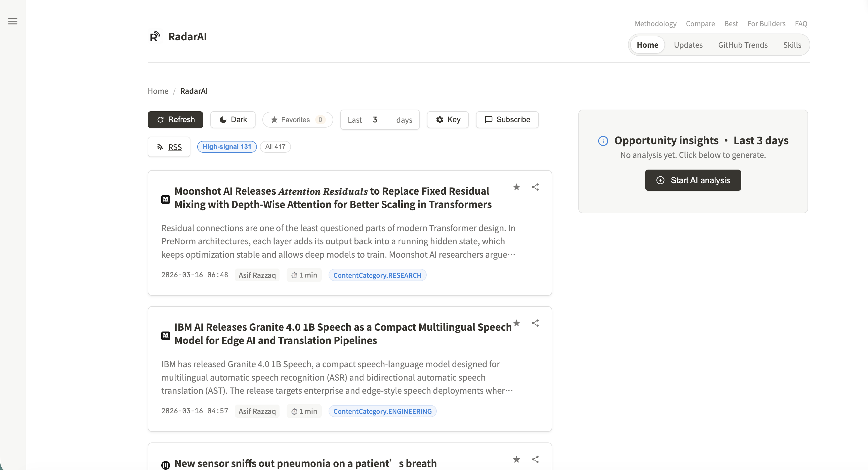Share the IBM Granite 4.0 Speech article
This screenshot has width=868, height=470.
(535, 323)
